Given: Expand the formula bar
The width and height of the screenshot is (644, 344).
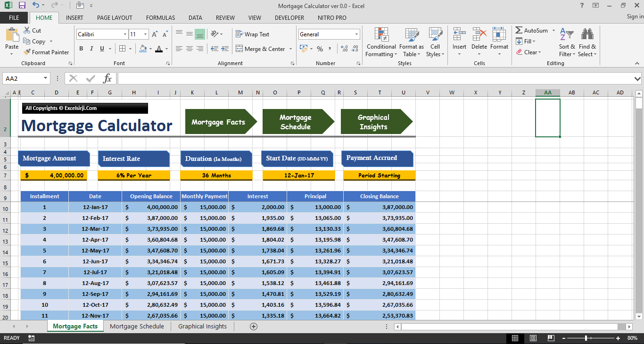Looking at the screenshot, I should (x=638, y=78).
